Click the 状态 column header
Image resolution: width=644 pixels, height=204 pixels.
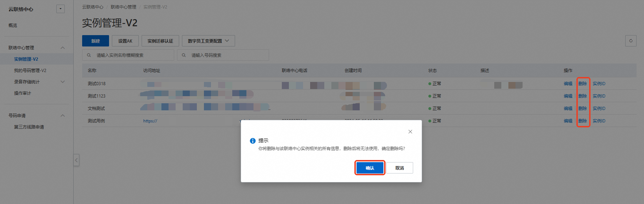point(433,70)
